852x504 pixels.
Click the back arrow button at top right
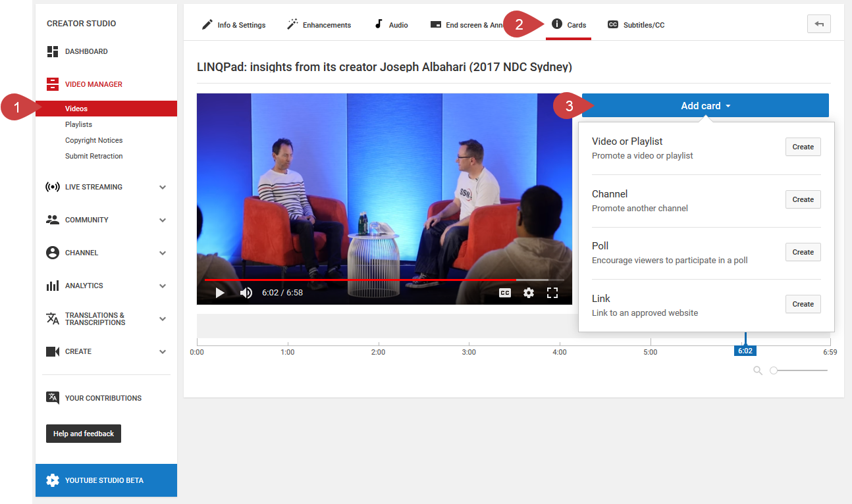[x=818, y=24]
